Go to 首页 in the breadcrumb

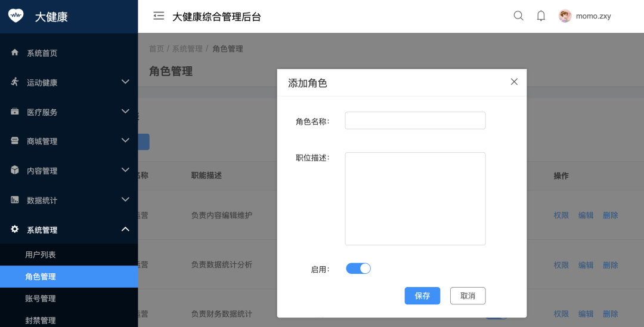(x=156, y=48)
